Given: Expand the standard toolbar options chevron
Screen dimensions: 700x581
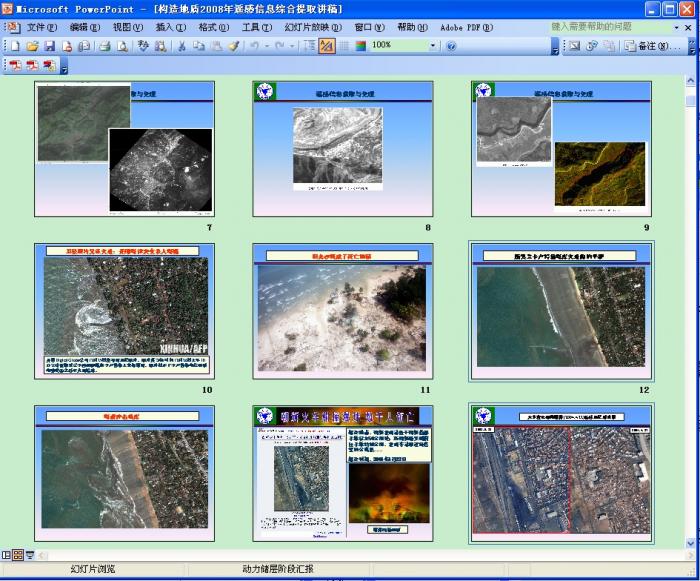Looking at the screenshot, I should [x=555, y=46].
